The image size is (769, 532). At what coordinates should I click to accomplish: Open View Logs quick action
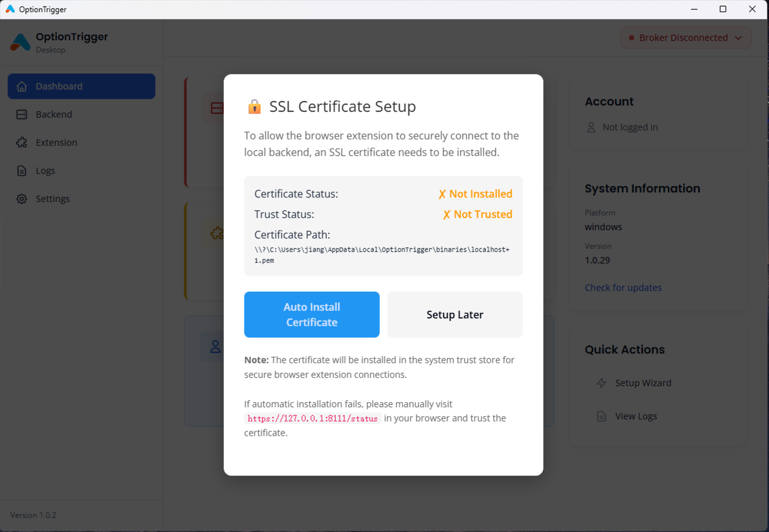(x=636, y=416)
